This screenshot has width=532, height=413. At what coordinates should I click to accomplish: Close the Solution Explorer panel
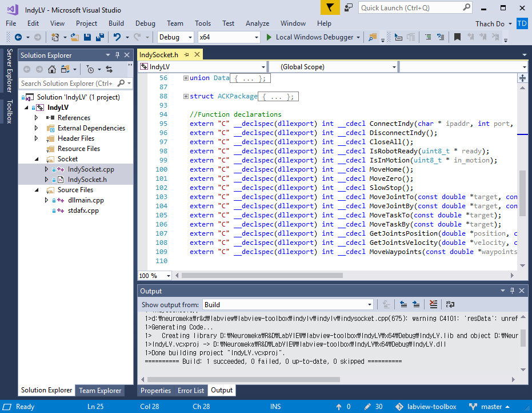(x=127, y=55)
